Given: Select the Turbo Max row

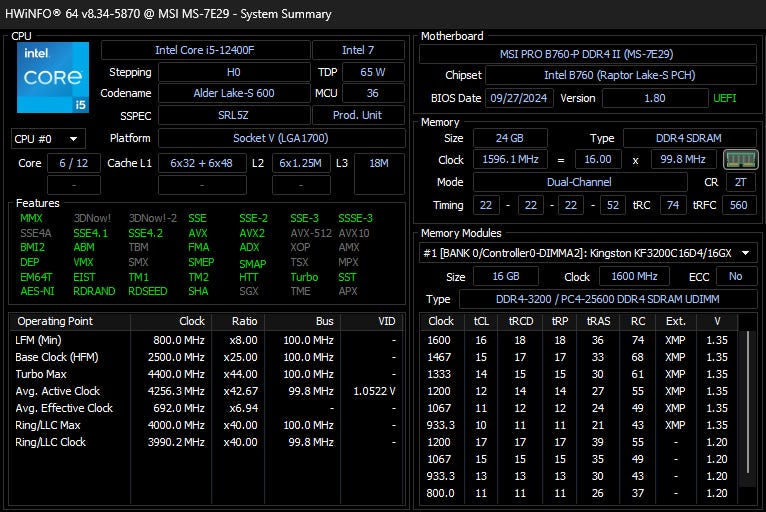Looking at the screenshot, I should pyautogui.click(x=207, y=374).
